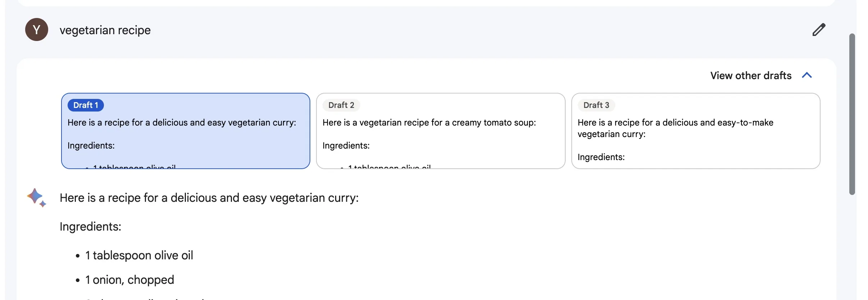Click the pencil icon to edit prompt
The width and height of the screenshot is (868, 300).
click(819, 30)
